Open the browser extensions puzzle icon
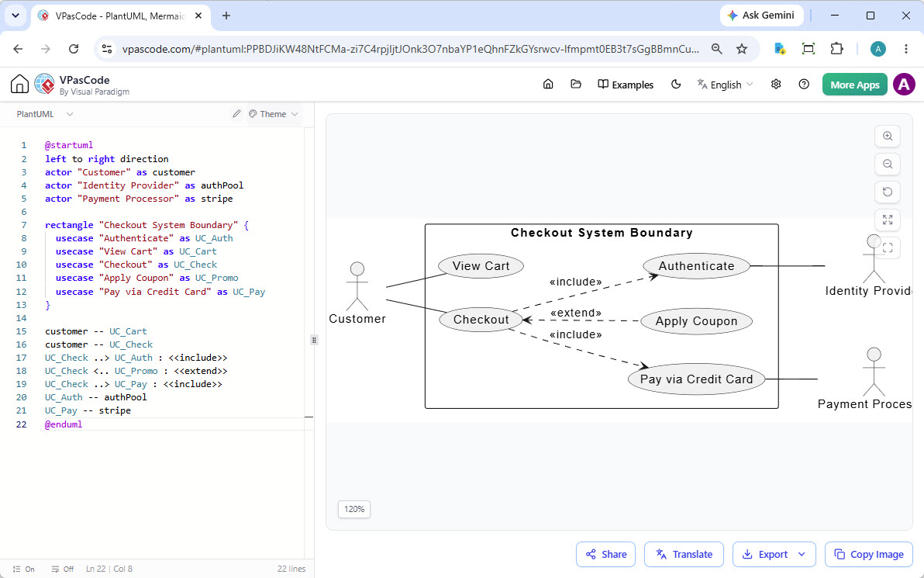This screenshot has height=578, width=924. click(x=836, y=49)
